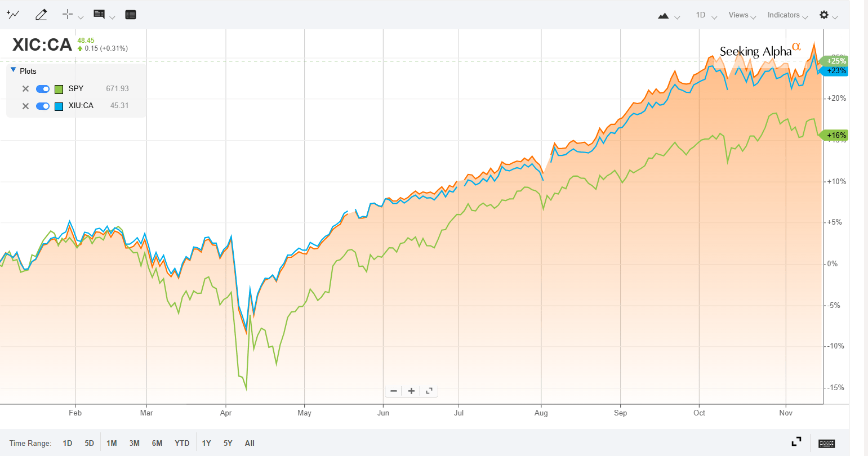Select the crosshair cursor tool

coord(68,15)
